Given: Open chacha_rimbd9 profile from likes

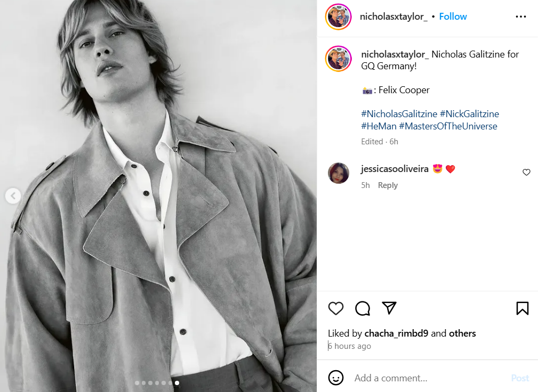Looking at the screenshot, I should tap(396, 333).
